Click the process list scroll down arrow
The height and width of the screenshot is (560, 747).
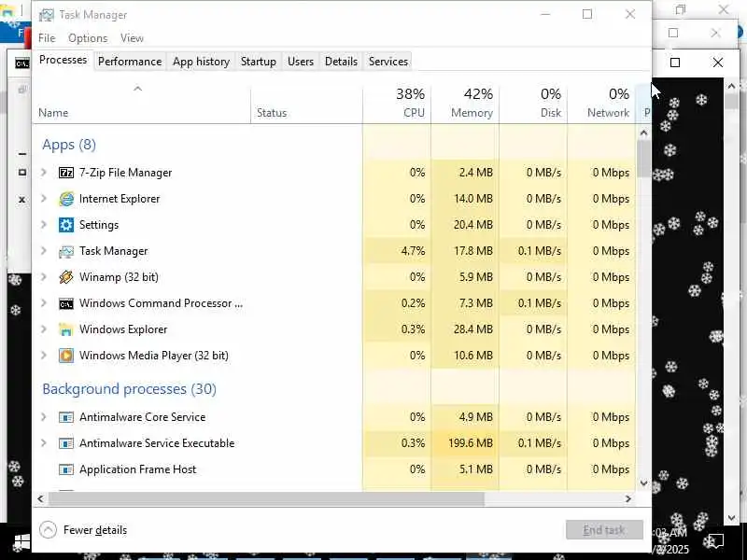643,483
